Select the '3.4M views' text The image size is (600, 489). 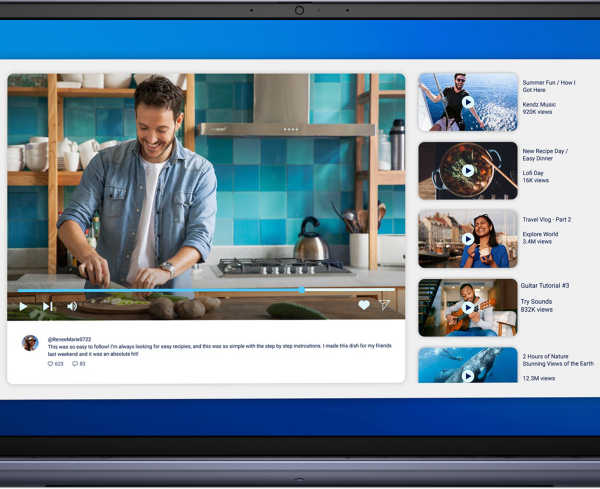537,241
